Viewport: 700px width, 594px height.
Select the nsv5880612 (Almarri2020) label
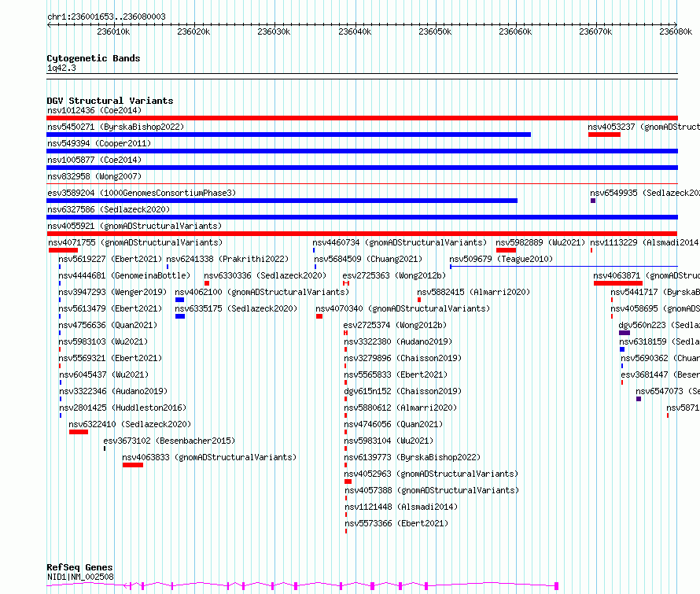pyautogui.click(x=400, y=408)
